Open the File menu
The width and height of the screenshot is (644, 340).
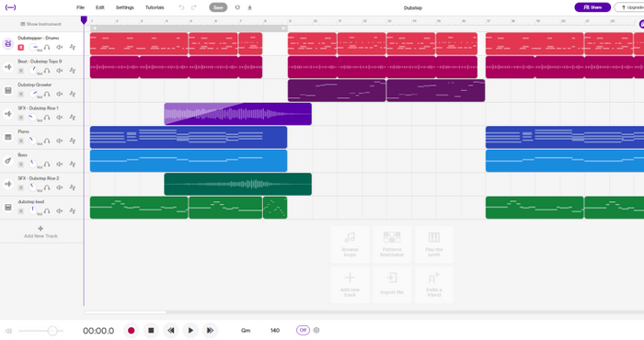(81, 7)
